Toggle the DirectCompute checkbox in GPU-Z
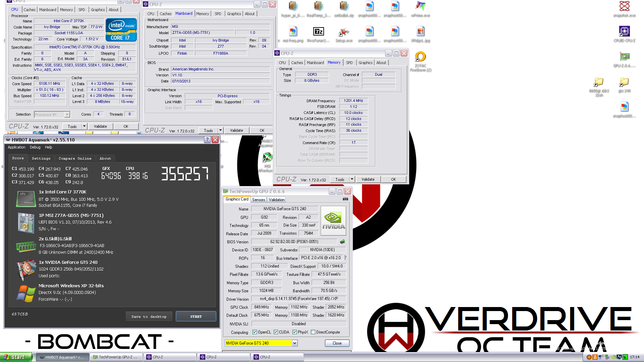Viewport: 644px width, 362px height. [313, 332]
